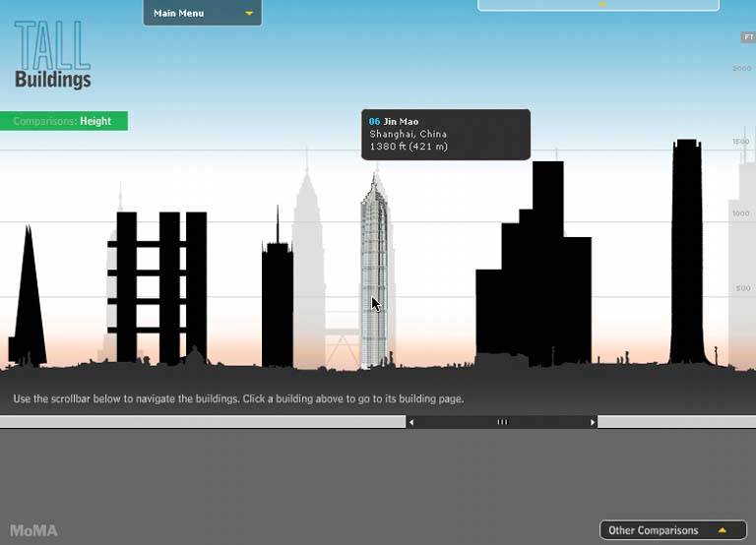
Task: Select the narrow black tower with antenna
Action: pos(278,305)
